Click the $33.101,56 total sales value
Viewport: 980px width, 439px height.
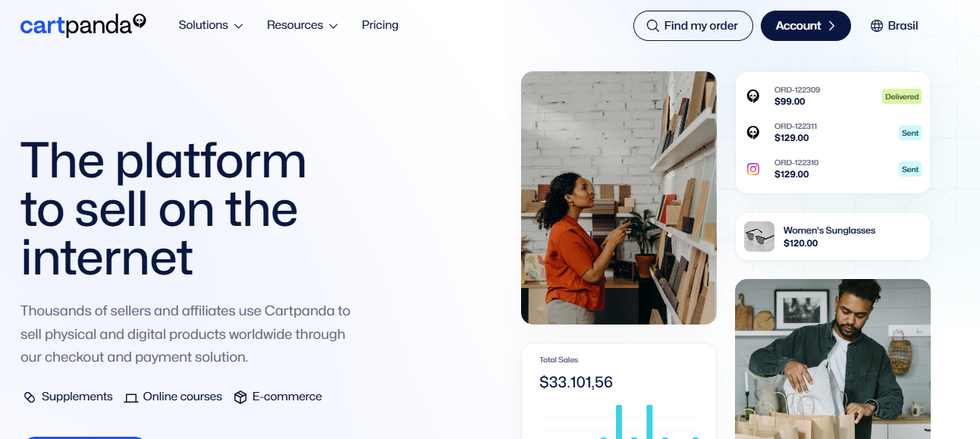click(x=576, y=382)
